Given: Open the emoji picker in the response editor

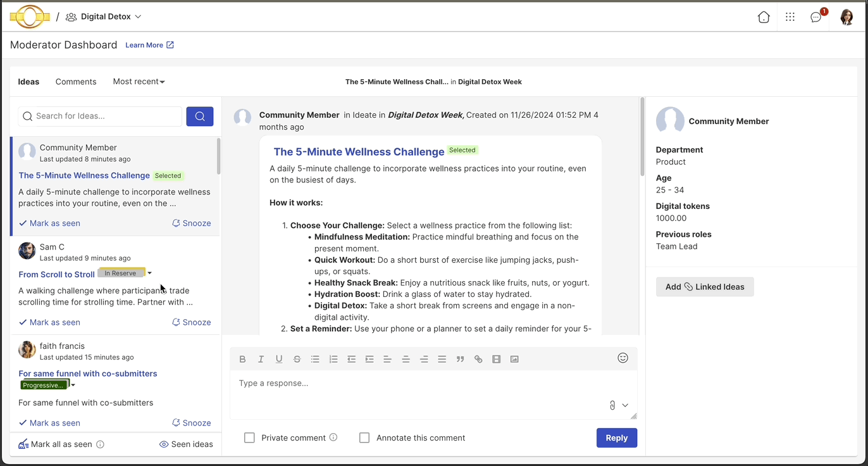Looking at the screenshot, I should (x=623, y=358).
